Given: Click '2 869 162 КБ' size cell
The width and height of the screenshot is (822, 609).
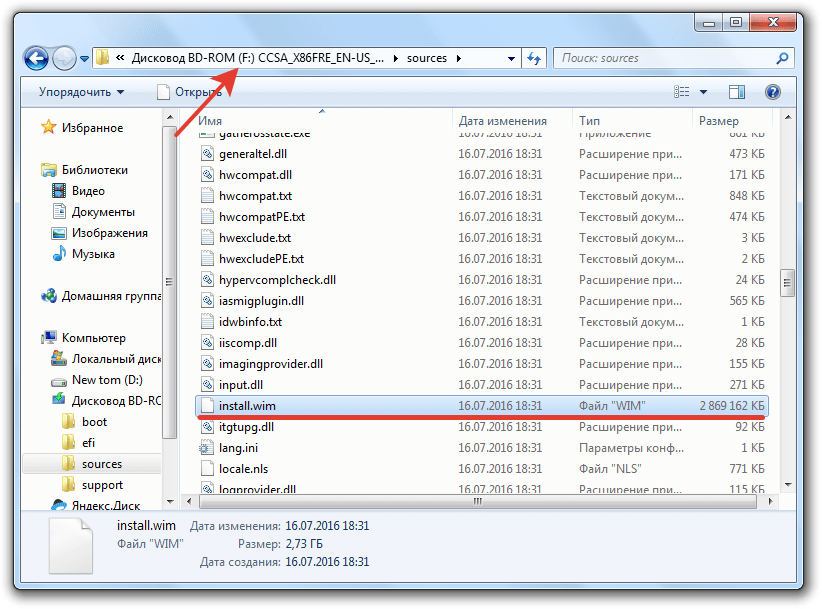Looking at the screenshot, I should coord(732,406).
